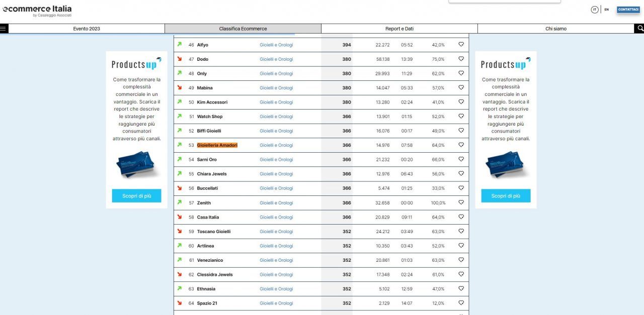Open the category link for Casa Italia

pyautogui.click(x=276, y=218)
